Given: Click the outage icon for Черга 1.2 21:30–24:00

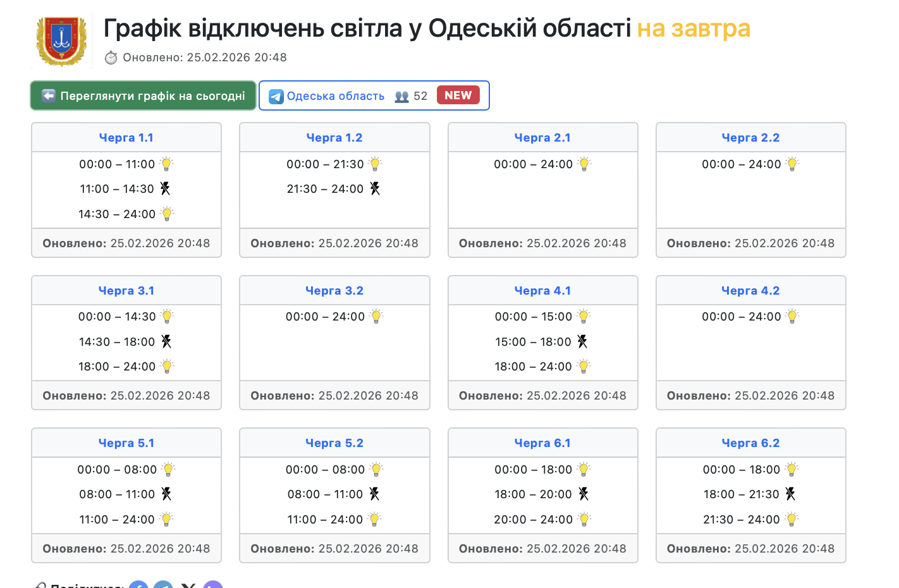Looking at the screenshot, I should click(x=375, y=188).
